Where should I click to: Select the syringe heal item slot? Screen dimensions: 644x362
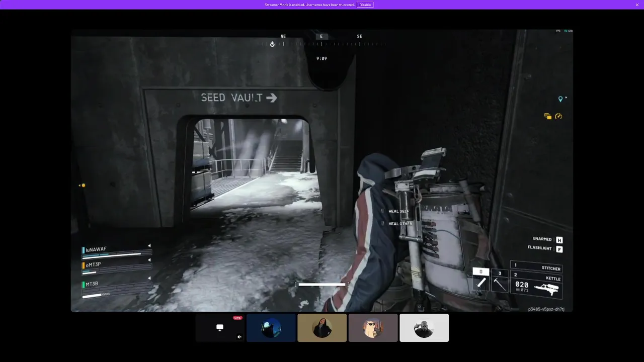pos(481,280)
